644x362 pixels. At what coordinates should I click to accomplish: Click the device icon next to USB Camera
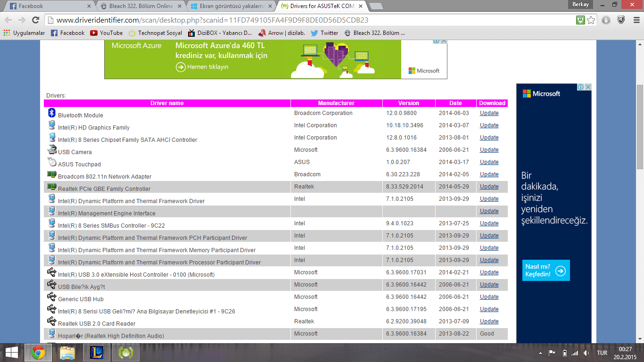[52, 150]
